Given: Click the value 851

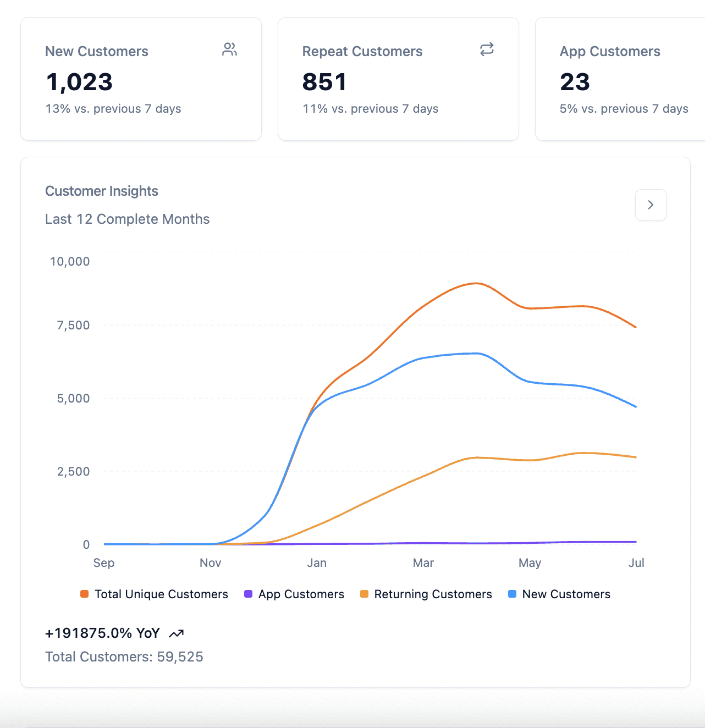Looking at the screenshot, I should 324,82.
